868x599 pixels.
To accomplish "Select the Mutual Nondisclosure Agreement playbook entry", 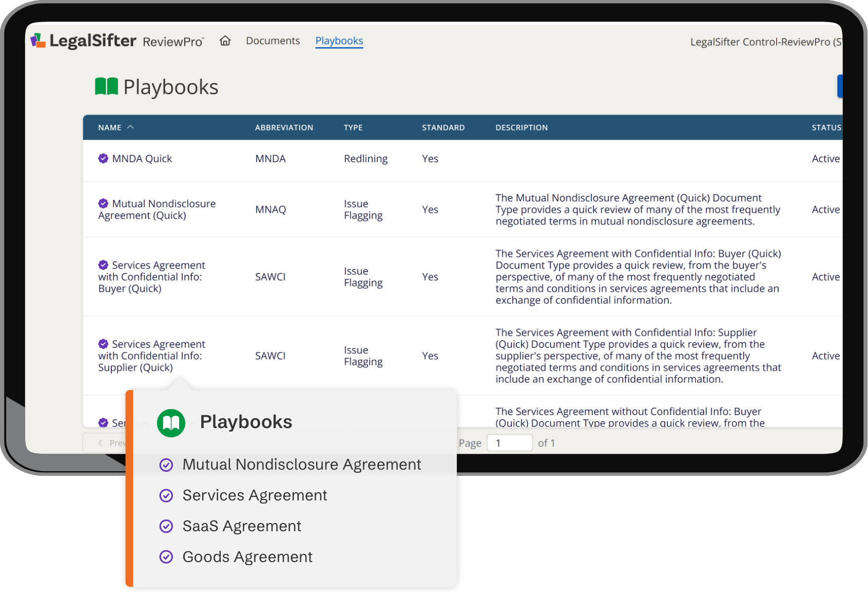I will [302, 465].
